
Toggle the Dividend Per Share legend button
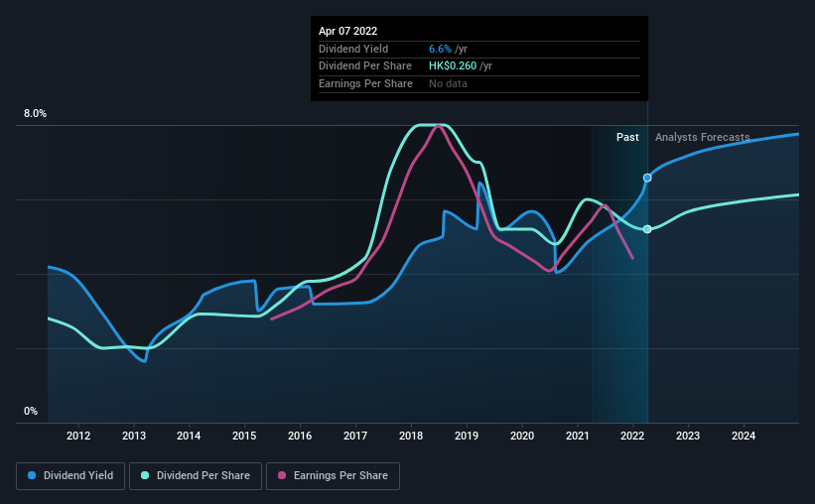196,476
